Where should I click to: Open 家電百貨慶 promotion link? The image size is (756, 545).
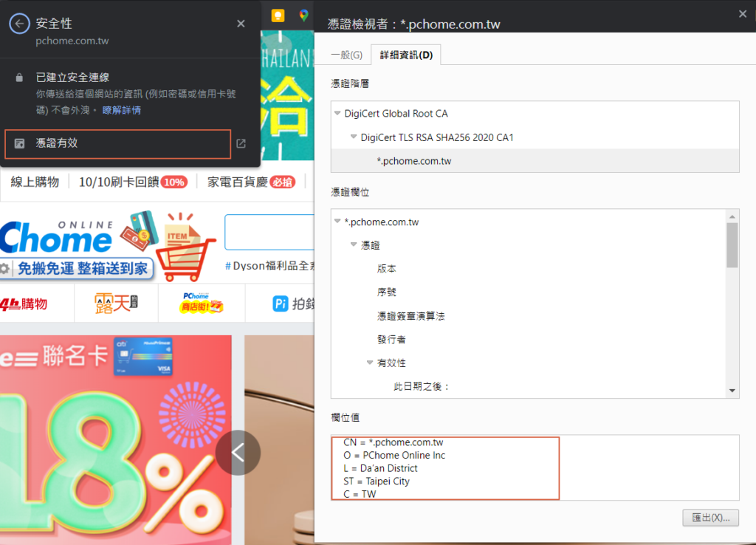(x=251, y=182)
